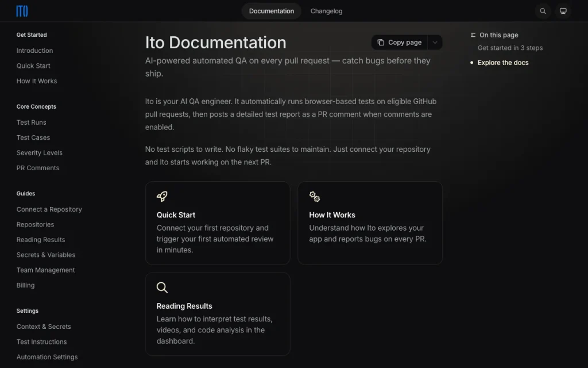Click the 'Ito is your AI QA engineer' paragraph
Image resolution: width=588 pixels, height=368 pixels.
coord(291,114)
